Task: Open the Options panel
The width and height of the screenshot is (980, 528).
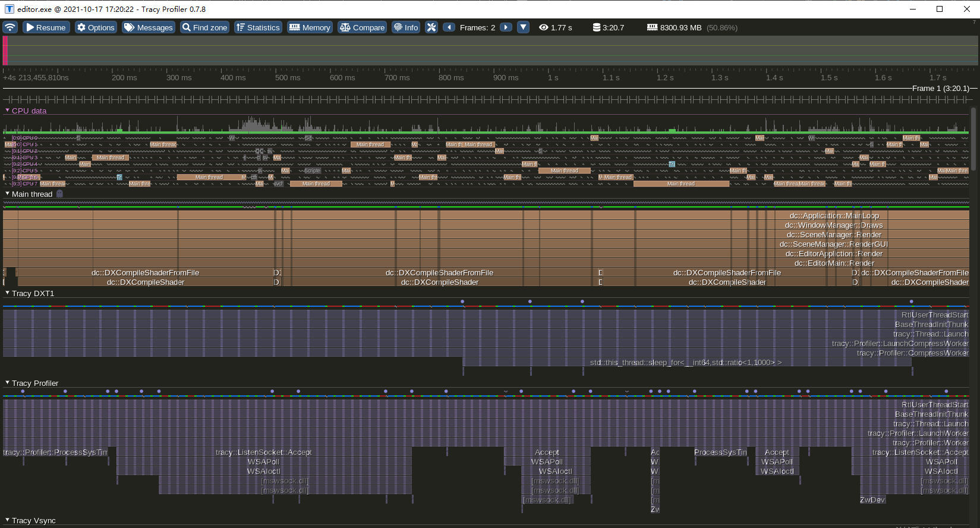Action: pos(96,27)
